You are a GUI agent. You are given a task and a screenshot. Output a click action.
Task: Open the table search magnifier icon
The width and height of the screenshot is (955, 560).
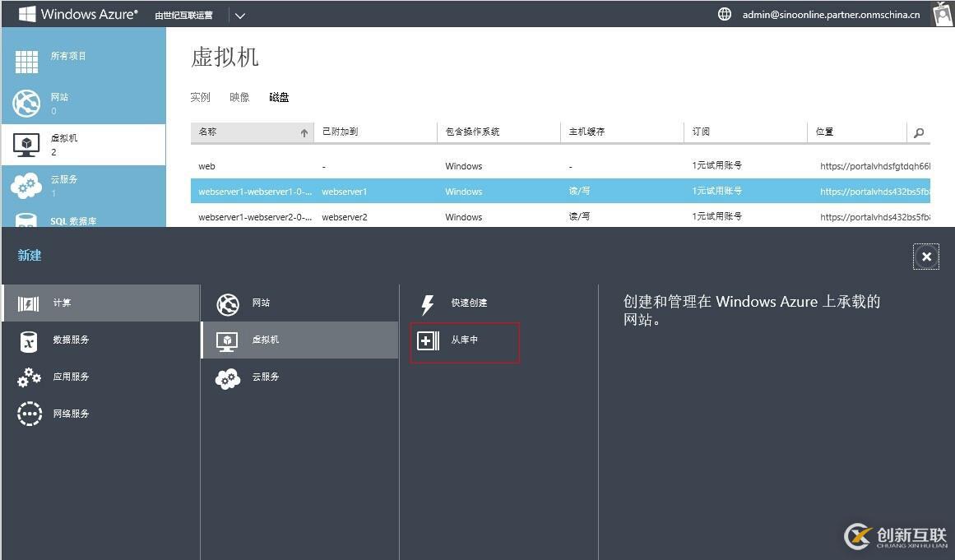pos(919,132)
